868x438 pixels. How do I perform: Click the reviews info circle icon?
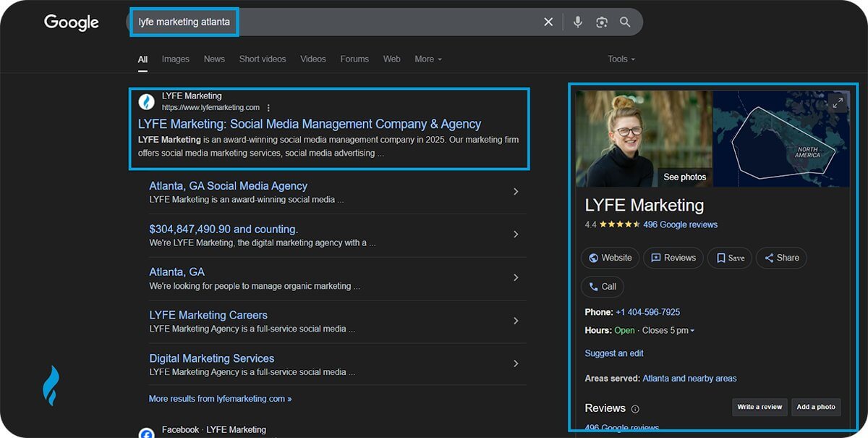point(635,409)
